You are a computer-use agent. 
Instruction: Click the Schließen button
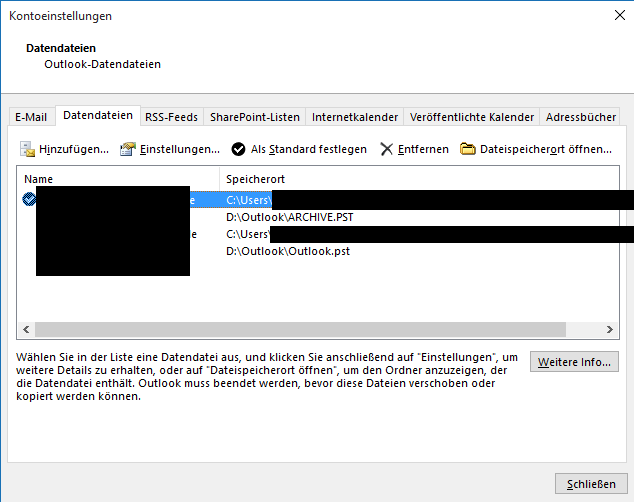tap(591, 484)
